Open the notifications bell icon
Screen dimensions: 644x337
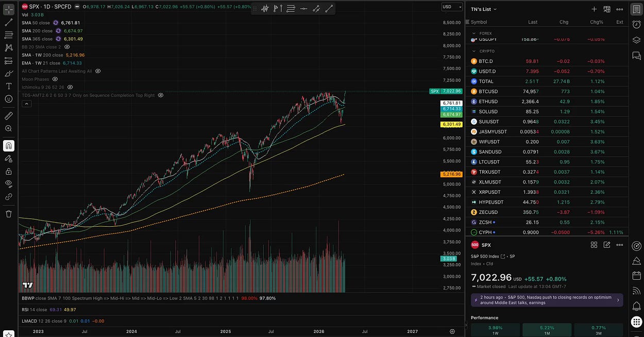coord(637,307)
